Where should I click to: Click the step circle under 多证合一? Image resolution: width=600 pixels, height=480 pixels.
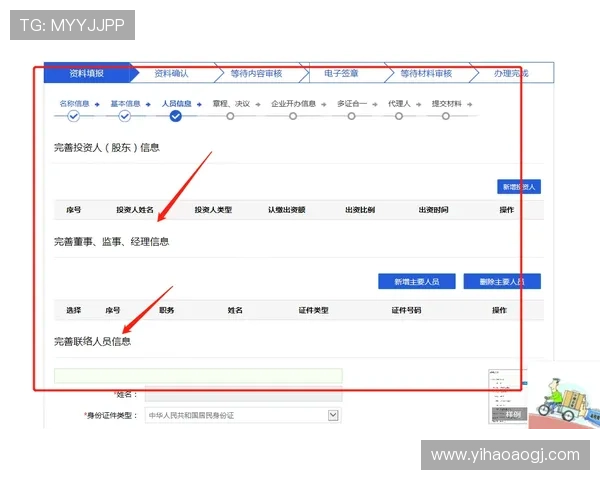click(351, 116)
